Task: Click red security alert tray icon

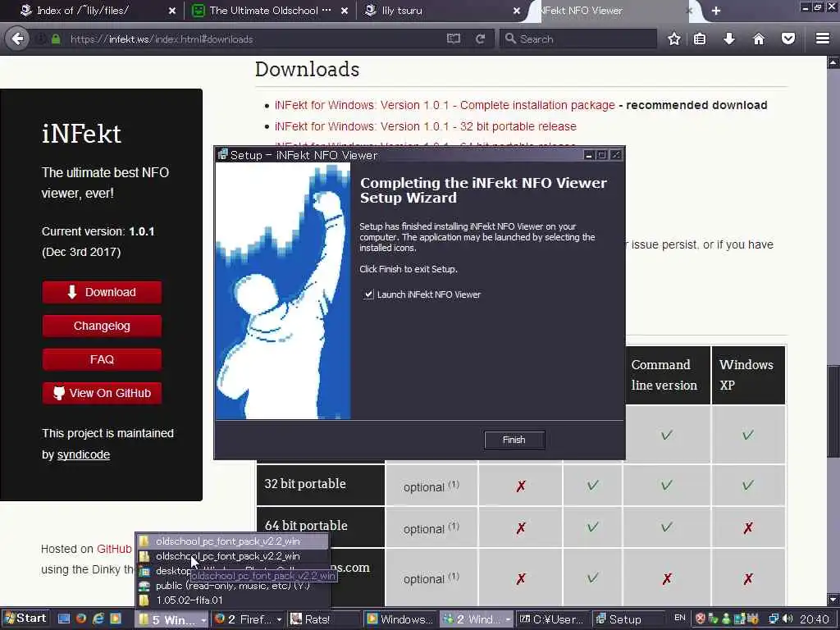Action: point(701,619)
